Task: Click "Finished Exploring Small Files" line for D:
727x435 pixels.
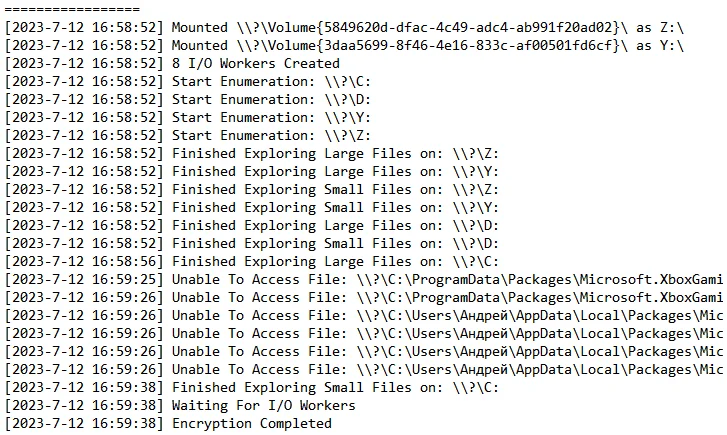Action: pyautogui.click(x=335, y=243)
